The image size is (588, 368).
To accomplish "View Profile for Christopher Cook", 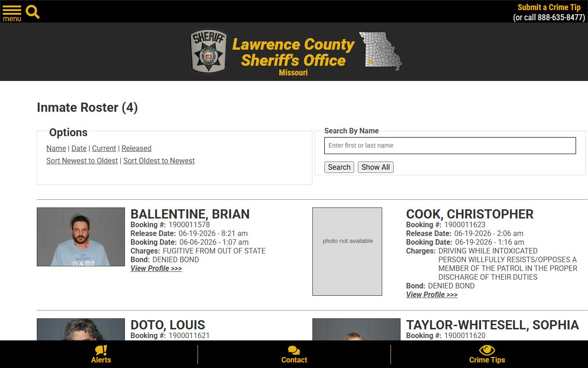I will pos(432,294).
